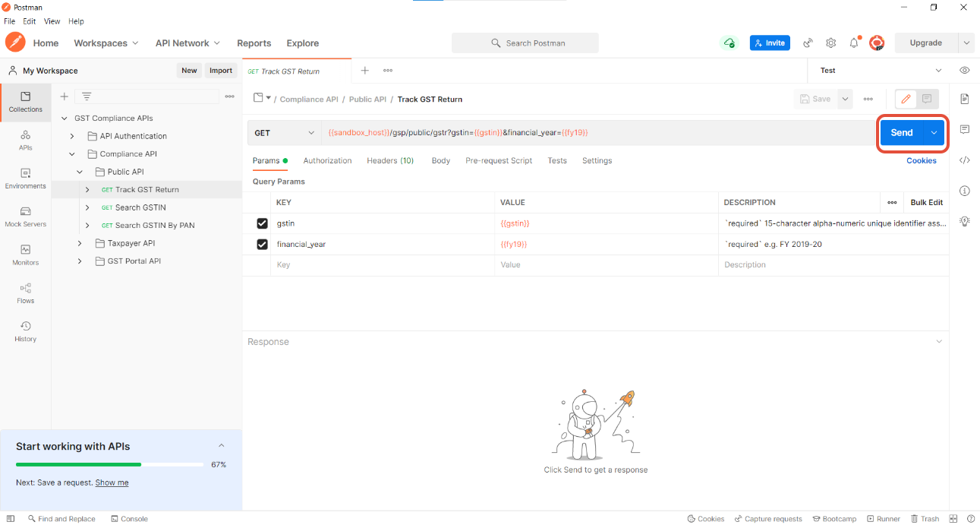Collapse the Start working with APIs card
This screenshot has width=980, height=525.
[221, 446]
